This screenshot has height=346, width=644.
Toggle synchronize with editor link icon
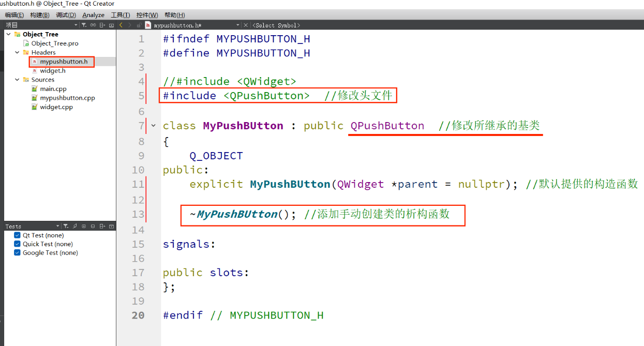tap(93, 25)
